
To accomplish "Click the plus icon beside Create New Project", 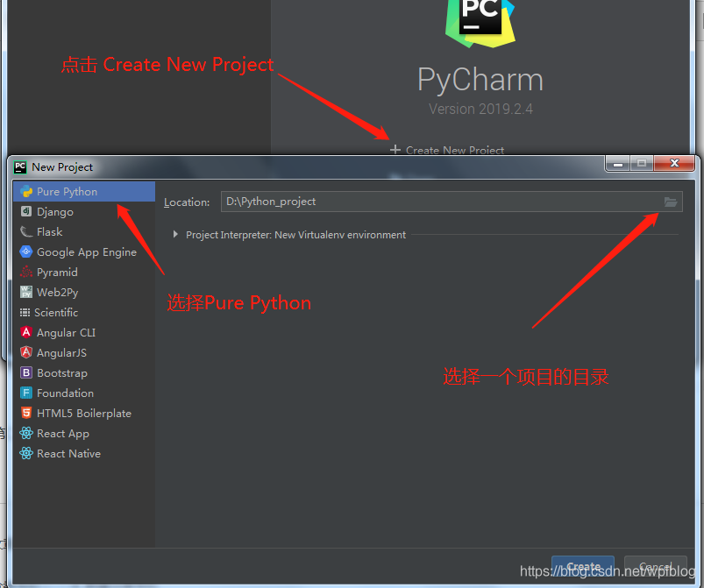I will (395, 150).
